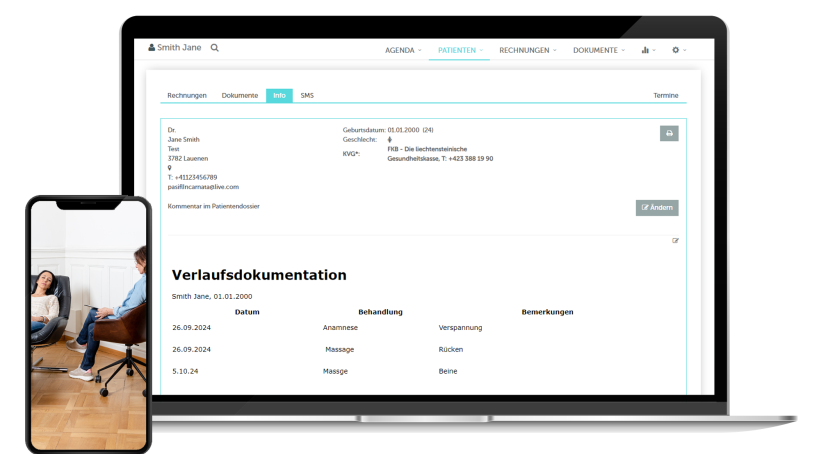Select the Info tab

click(279, 96)
